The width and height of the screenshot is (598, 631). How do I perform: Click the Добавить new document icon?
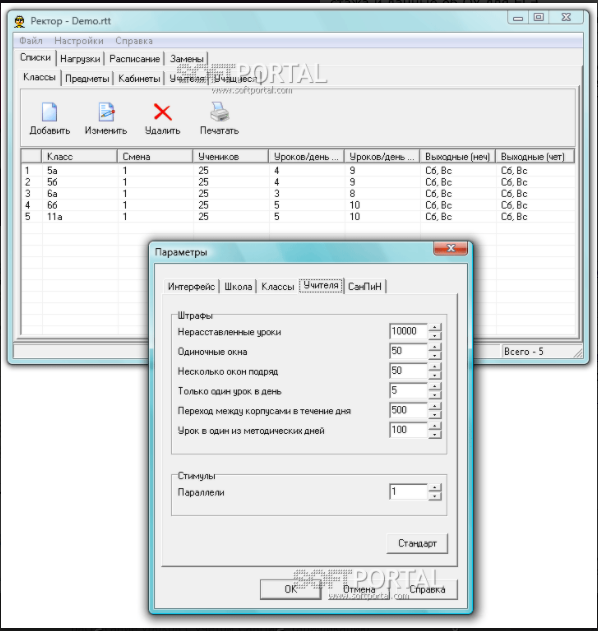tap(49, 112)
